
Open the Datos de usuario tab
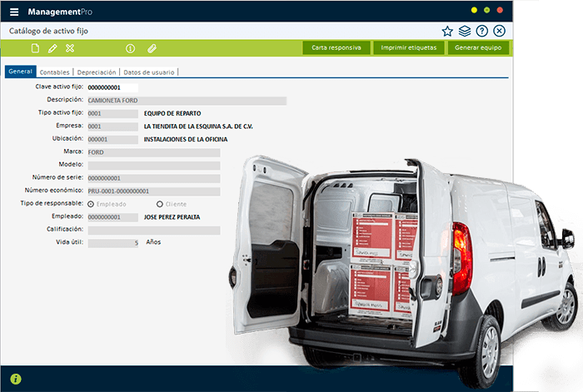pos(149,72)
